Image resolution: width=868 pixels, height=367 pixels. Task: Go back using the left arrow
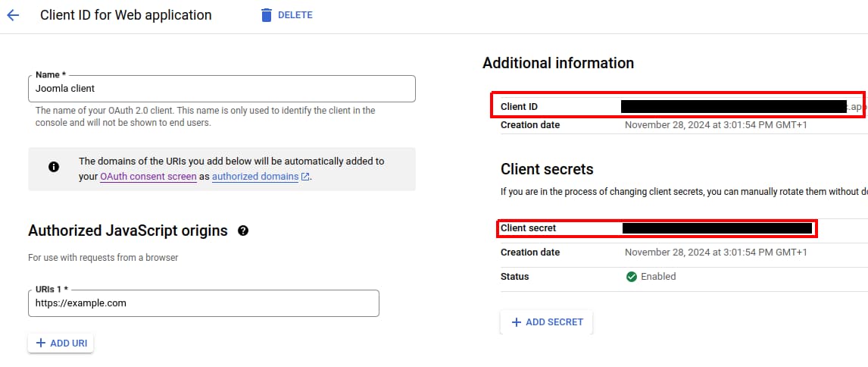pyautogui.click(x=13, y=15)
